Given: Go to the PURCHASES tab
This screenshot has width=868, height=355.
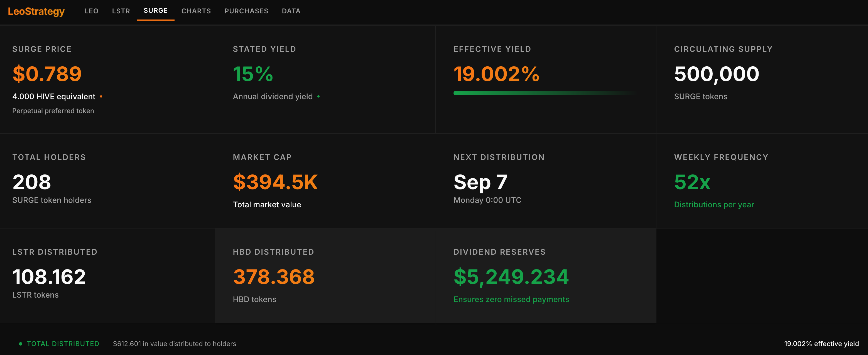Looking at the screenshot, I should pyautogui.click(x=246, y=11).
